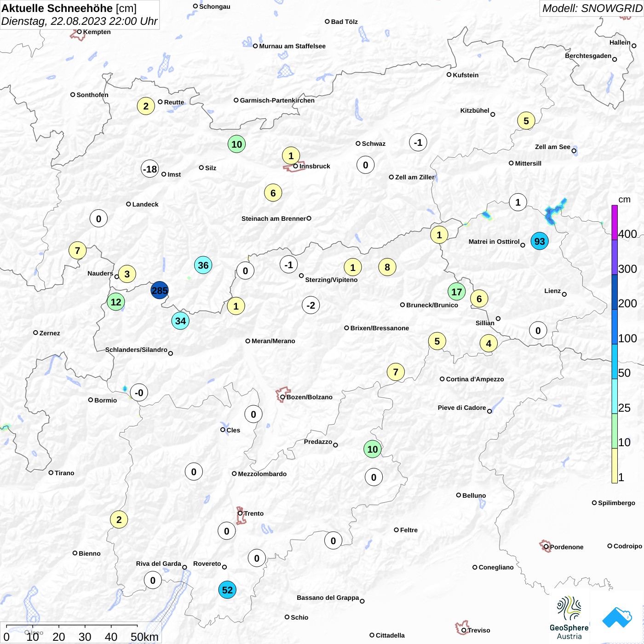Click the '50km' scale bar label
Image resolution: width=644 pixels, height=644 pixels.
click(144, 637)
